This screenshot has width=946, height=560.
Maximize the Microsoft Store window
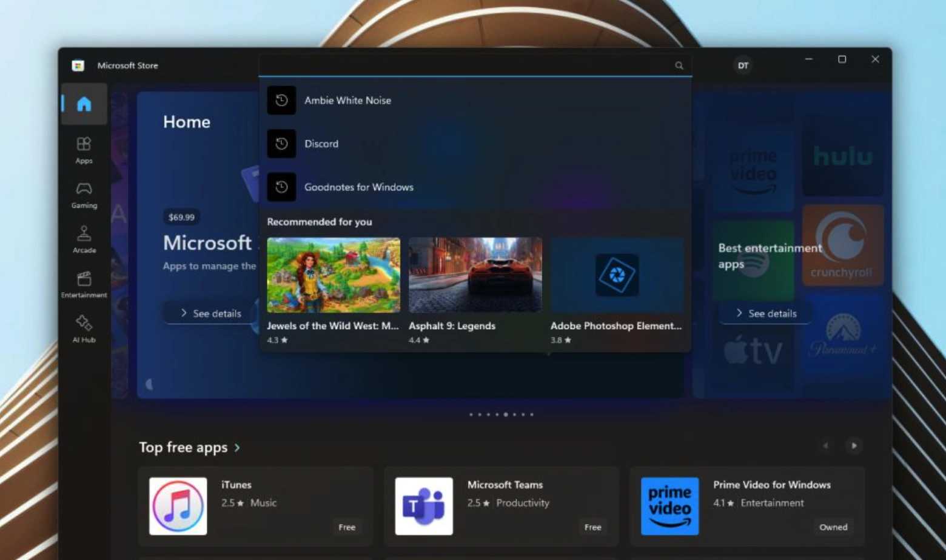[x=842, y=59]
